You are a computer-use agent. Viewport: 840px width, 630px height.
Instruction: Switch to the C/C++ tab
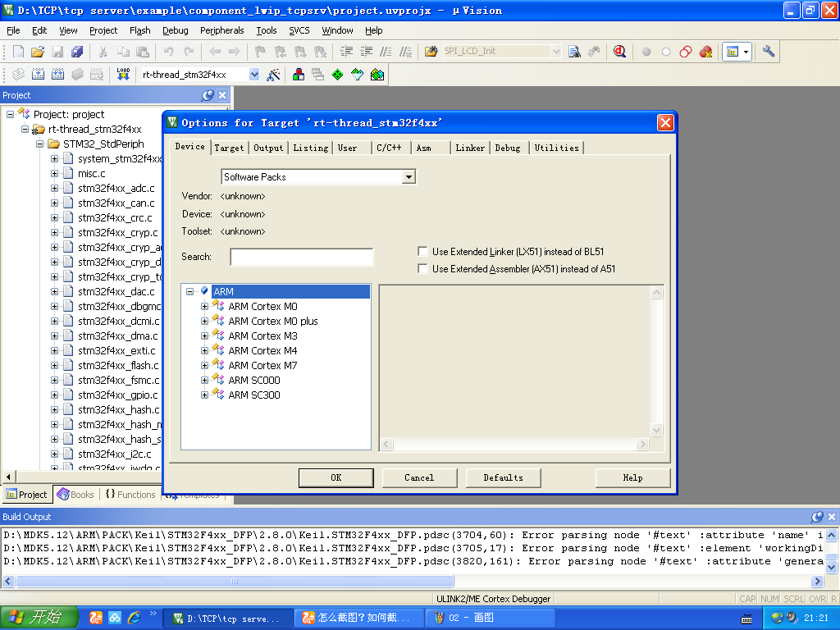[x=389, y=148]
